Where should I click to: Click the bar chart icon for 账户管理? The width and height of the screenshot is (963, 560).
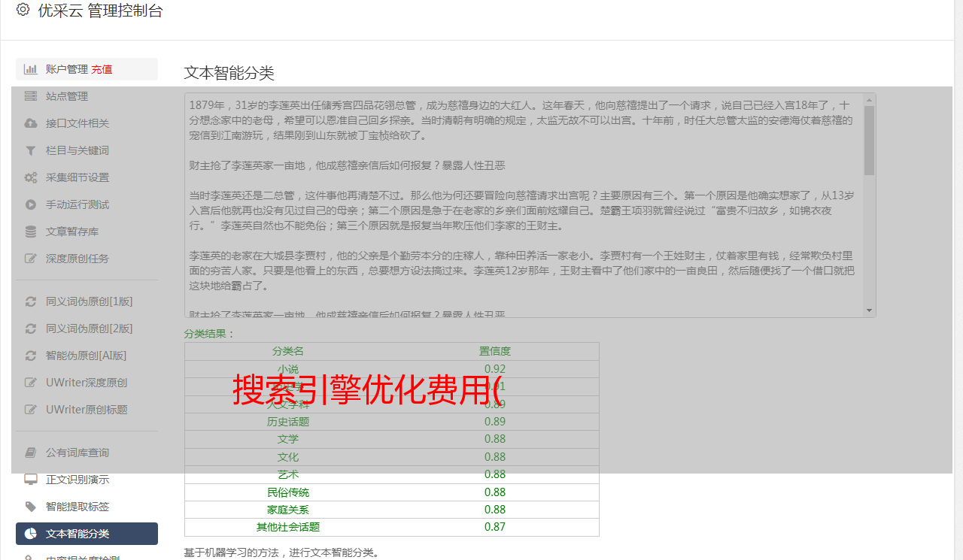coord(30,69)
